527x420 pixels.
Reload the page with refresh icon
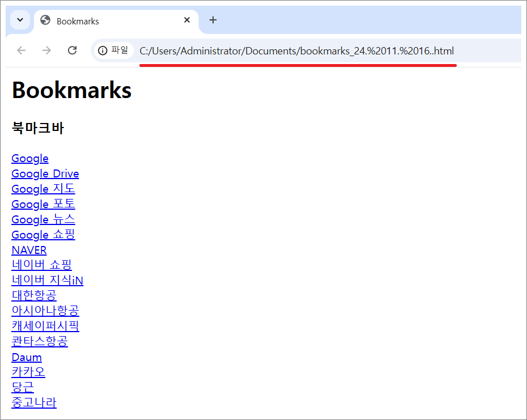tap(73, 50)
